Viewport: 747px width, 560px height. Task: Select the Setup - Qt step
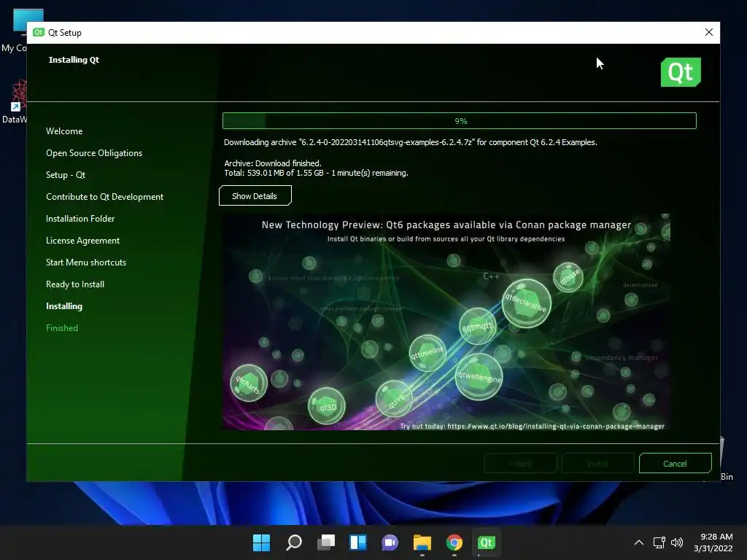click(66, 175)
